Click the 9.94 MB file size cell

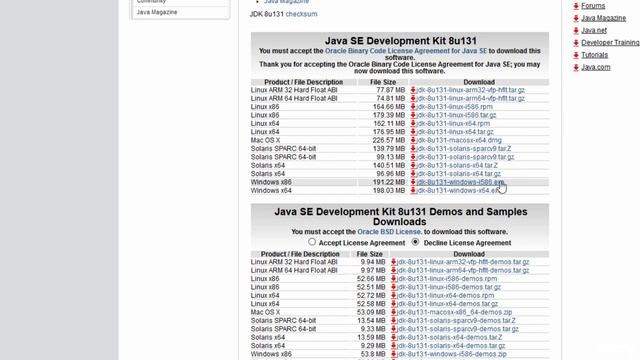pyautogui.click(x=373, y=262)
